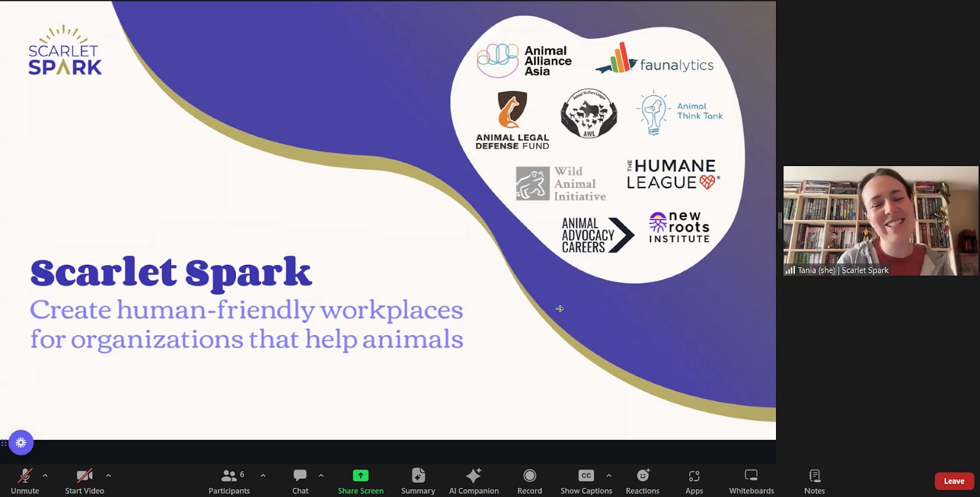Click the green Share Screen button
Screen dimensions: 980x497
361,481
